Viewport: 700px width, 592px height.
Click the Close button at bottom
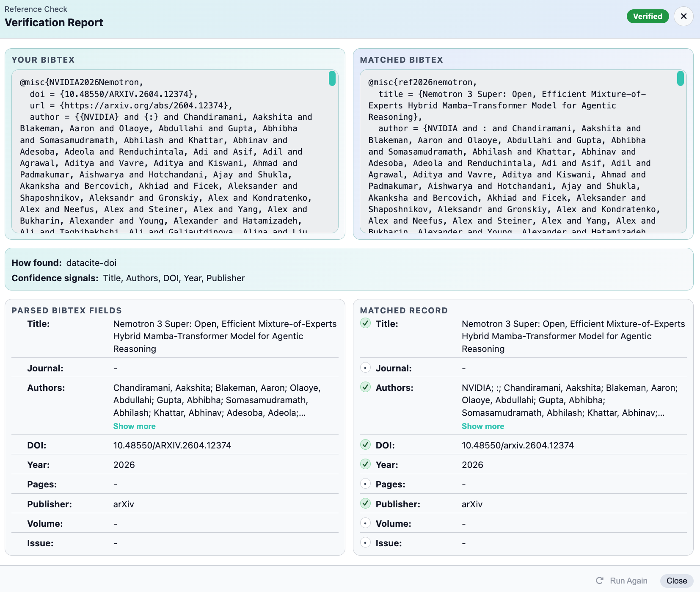pyautogui.click(x=676, y=581)
